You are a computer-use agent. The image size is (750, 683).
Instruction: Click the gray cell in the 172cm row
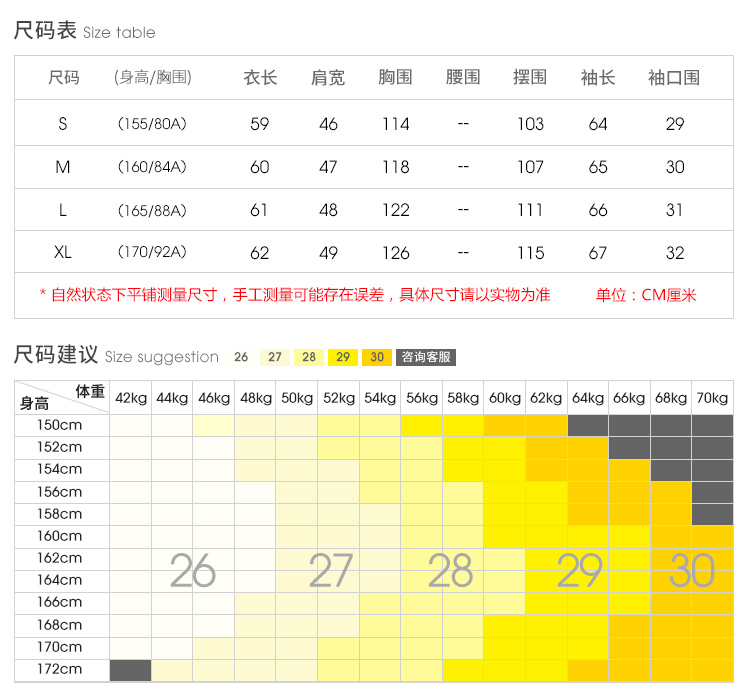[130, 669]
